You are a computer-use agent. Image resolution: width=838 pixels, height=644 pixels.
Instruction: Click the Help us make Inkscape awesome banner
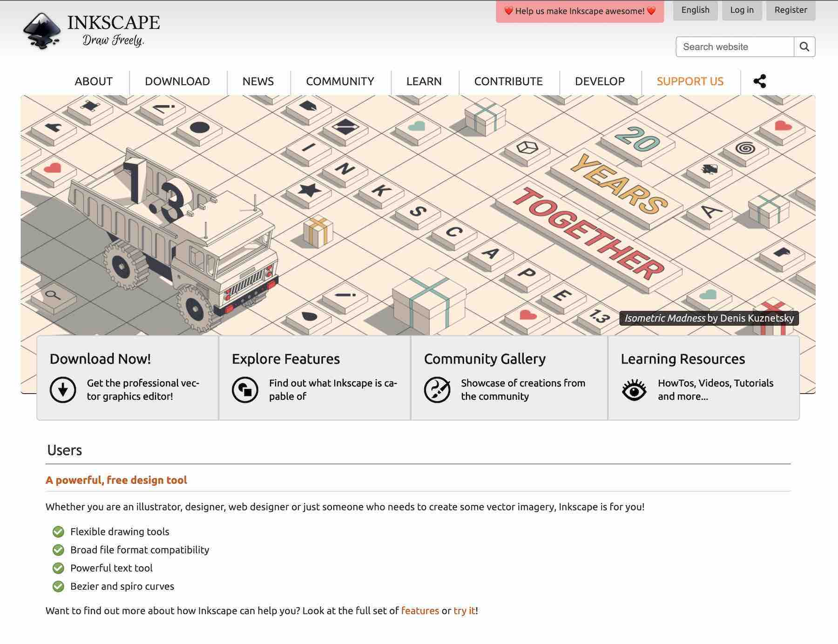point(580,11)
